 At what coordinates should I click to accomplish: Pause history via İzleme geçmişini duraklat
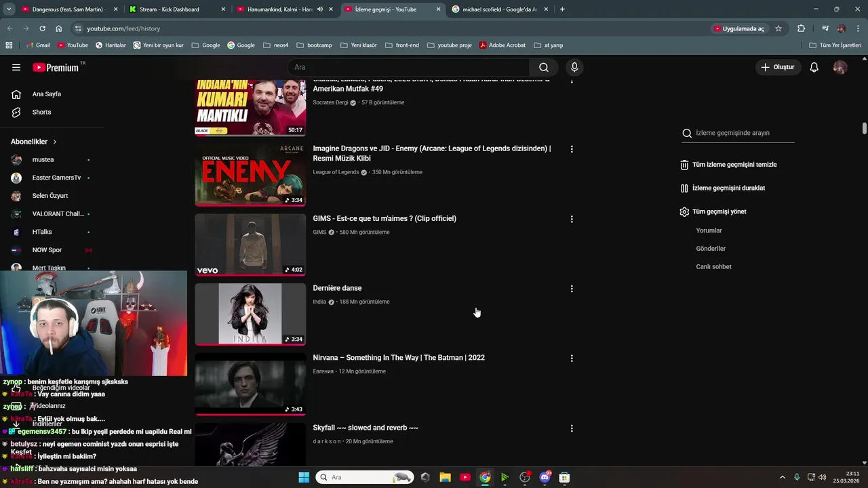(723, 188)
